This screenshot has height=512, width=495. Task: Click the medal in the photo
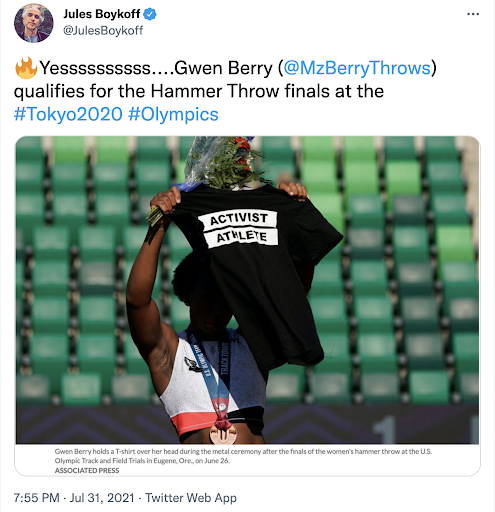[223, 434]
